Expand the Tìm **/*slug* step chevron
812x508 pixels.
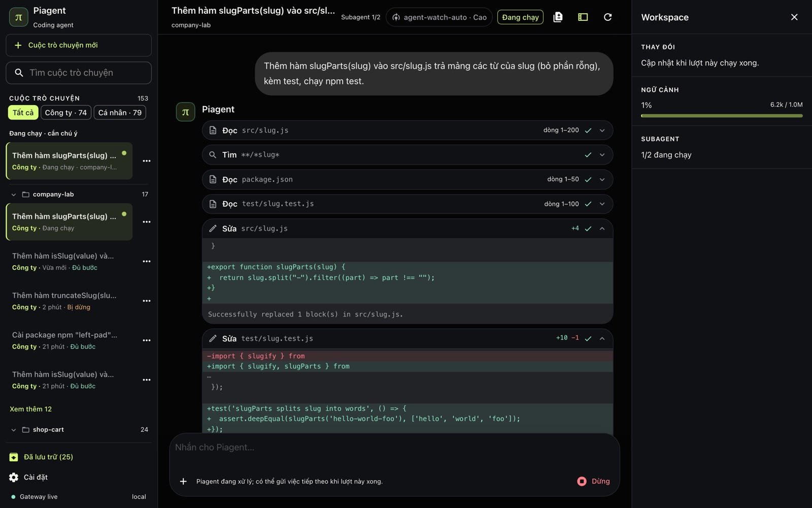coord(602,155)
